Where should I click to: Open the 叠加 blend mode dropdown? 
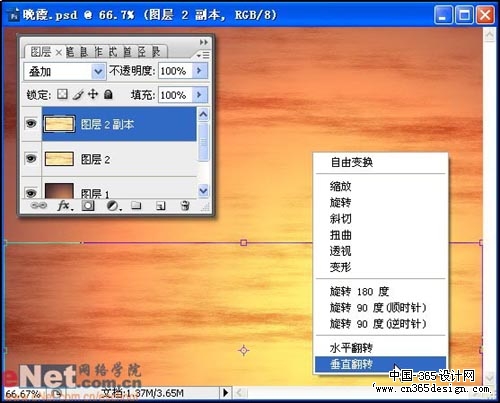[x=65, y=71]
